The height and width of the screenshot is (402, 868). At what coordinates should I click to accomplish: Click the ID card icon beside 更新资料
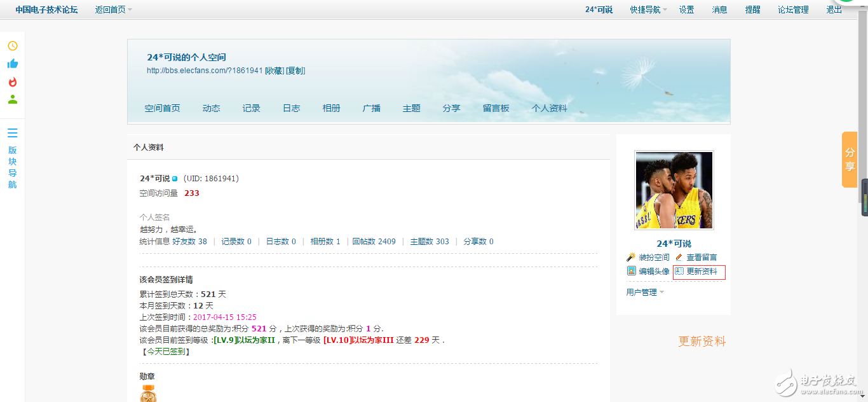pos(679,271)
